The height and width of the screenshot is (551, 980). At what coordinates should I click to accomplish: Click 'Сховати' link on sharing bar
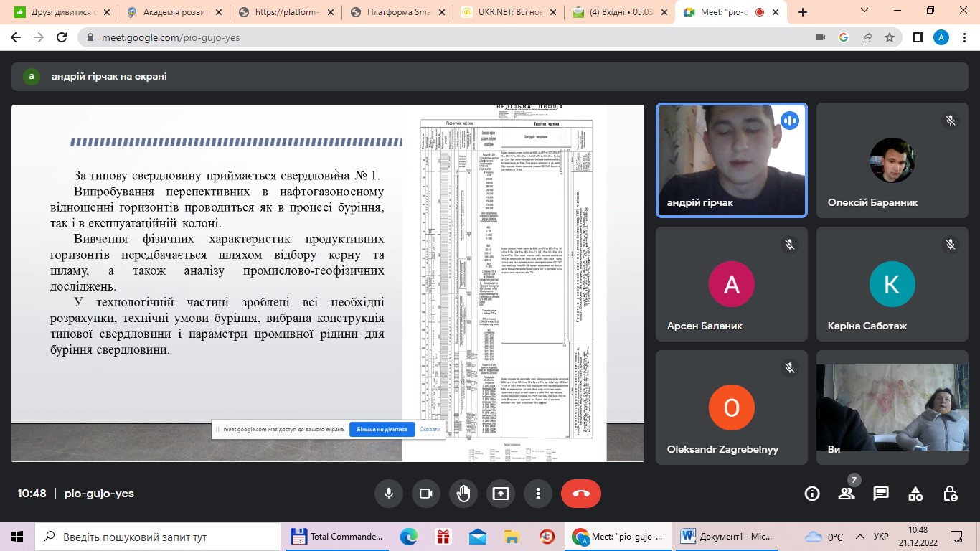[430, 430]
